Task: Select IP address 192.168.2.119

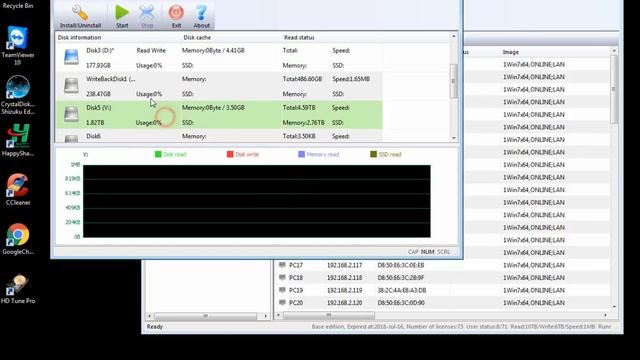Action: point(344,290)
